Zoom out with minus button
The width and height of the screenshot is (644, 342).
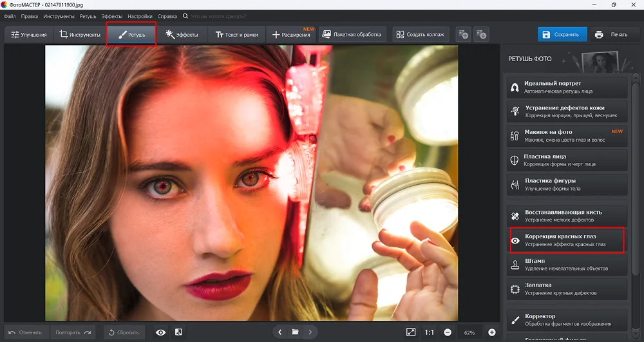[x=448, y=332]
